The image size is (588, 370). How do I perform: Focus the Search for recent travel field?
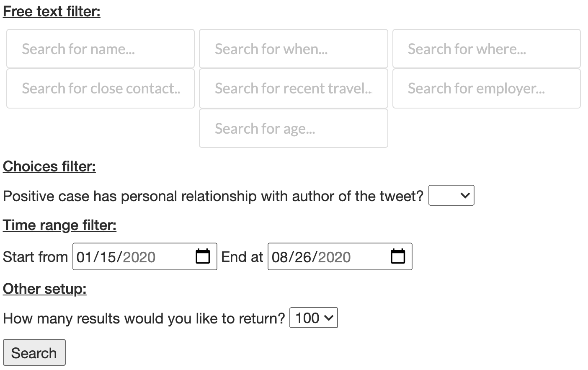click(293, 88)
